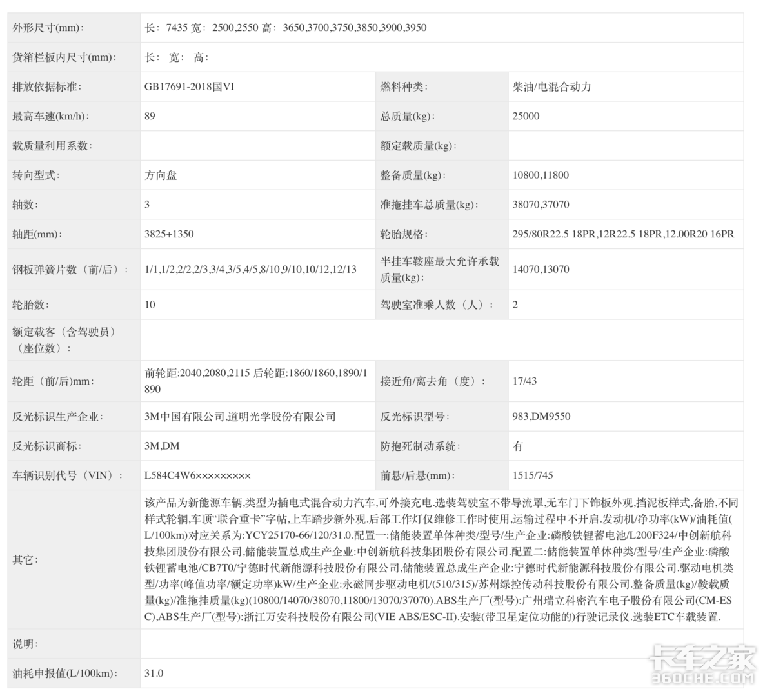The image size is (774, 700).
Task: Select the overhang value 1515/745
Action: click(533, 475)
